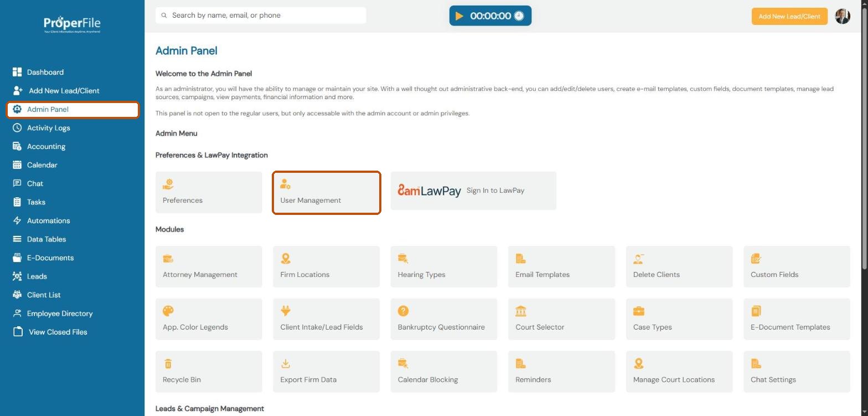Viewport: 868px width, 416px height.
Task: Click the search by name, email, or phone field
Action: click(261, 16)
